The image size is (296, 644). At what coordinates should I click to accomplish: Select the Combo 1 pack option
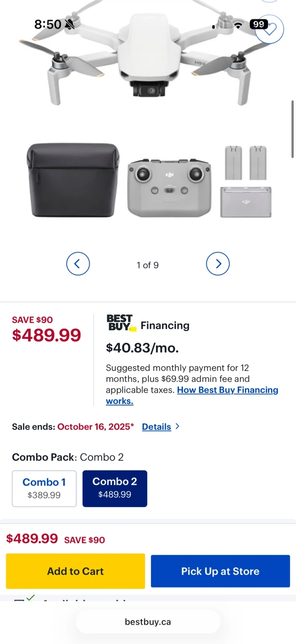pos(44,488)
